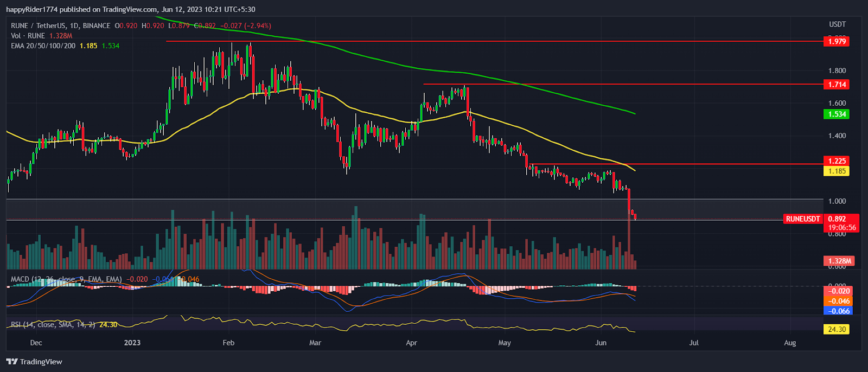Click the May label on time axis
868x372 pixels.
coord(505,343)
